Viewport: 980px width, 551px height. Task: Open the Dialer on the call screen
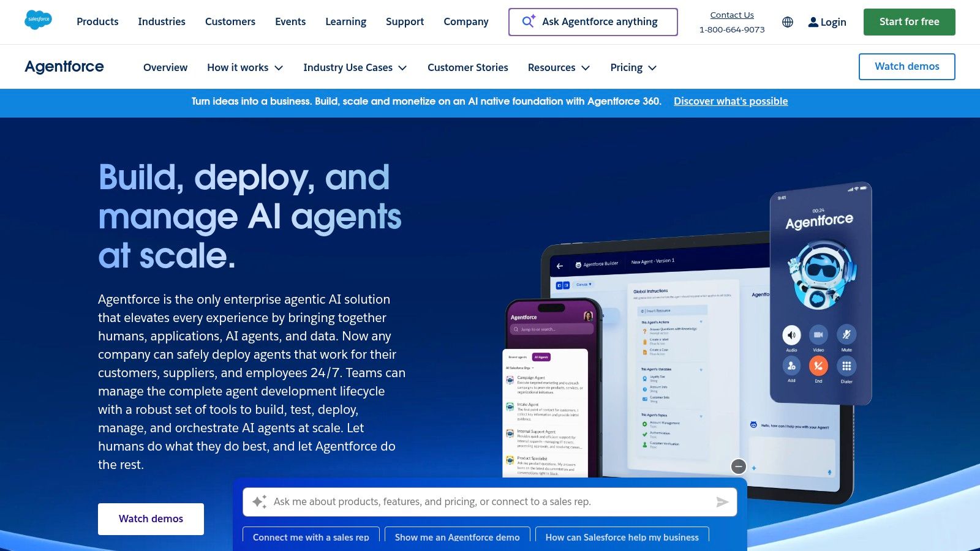pyautogui.click(x=846, y=365)
